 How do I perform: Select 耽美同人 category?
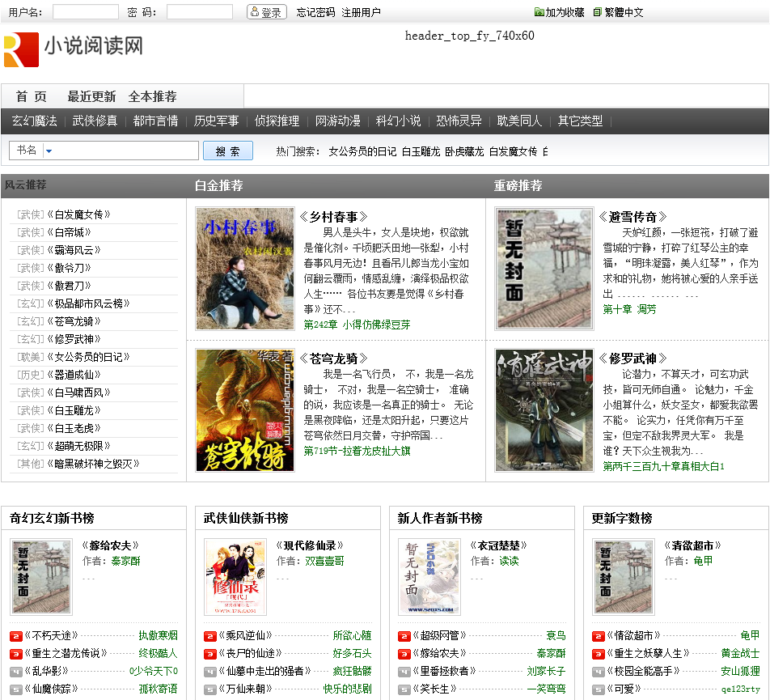pyautogui.click(x=519, y=121)
